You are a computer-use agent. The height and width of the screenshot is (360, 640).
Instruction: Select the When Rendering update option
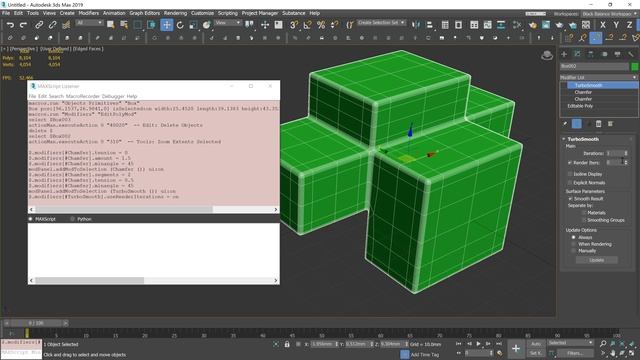(x=573, y=244)
